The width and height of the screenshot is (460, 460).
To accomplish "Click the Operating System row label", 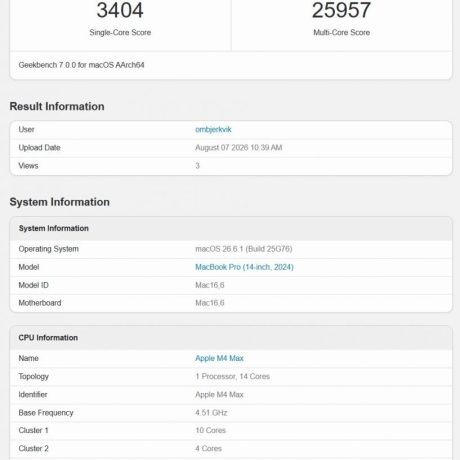I will [x=49, y=249].
